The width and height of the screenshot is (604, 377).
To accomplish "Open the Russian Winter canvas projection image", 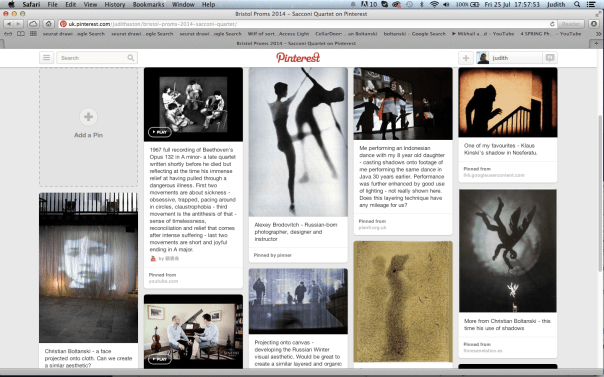I will click(298, 301).
